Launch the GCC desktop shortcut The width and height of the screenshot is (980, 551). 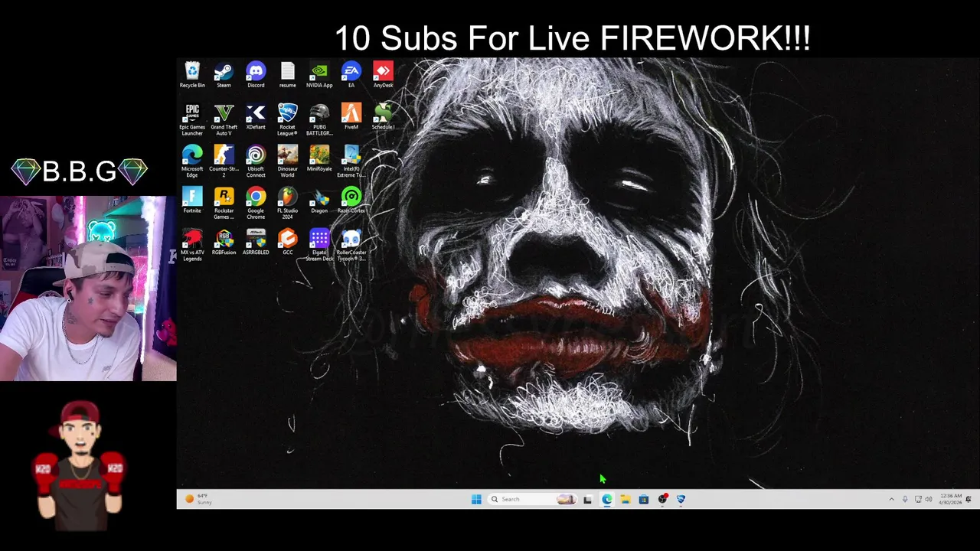coord(287,243)
